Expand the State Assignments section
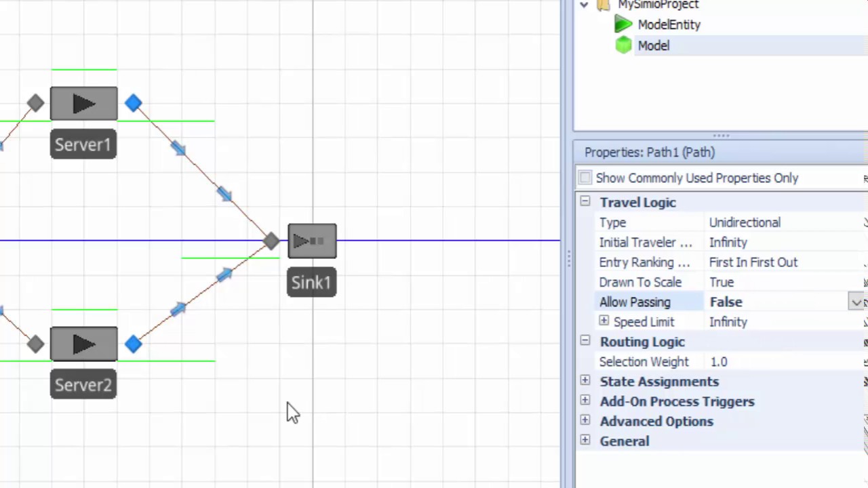This screenshot has height=488, width=868. click(585, 381)
